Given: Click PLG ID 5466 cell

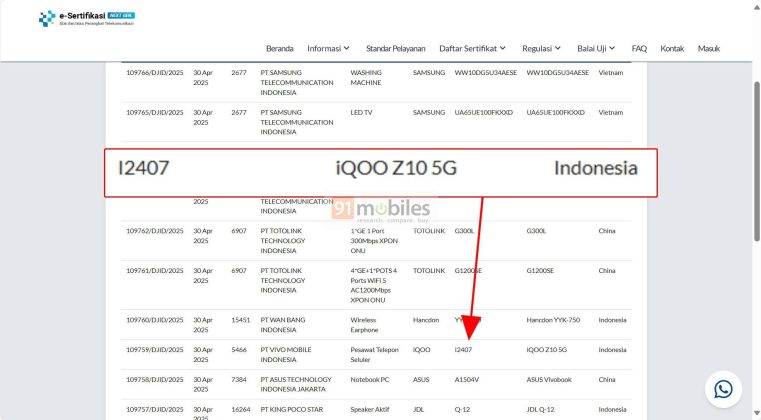Looking at the screenshot, I should 239,350.
